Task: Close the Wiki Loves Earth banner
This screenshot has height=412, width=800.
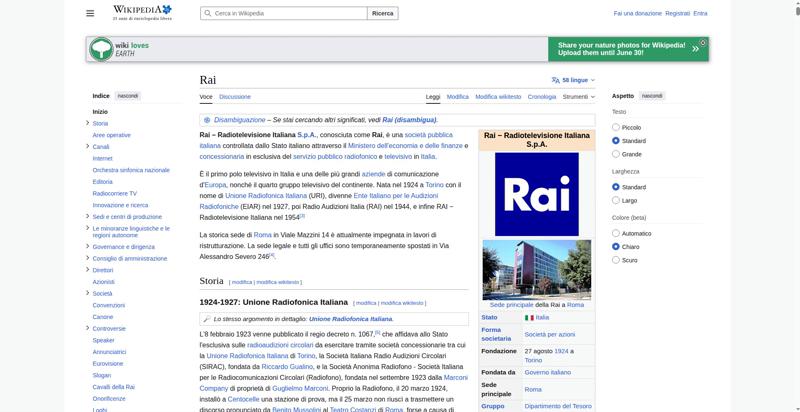Action: (703, 43)
